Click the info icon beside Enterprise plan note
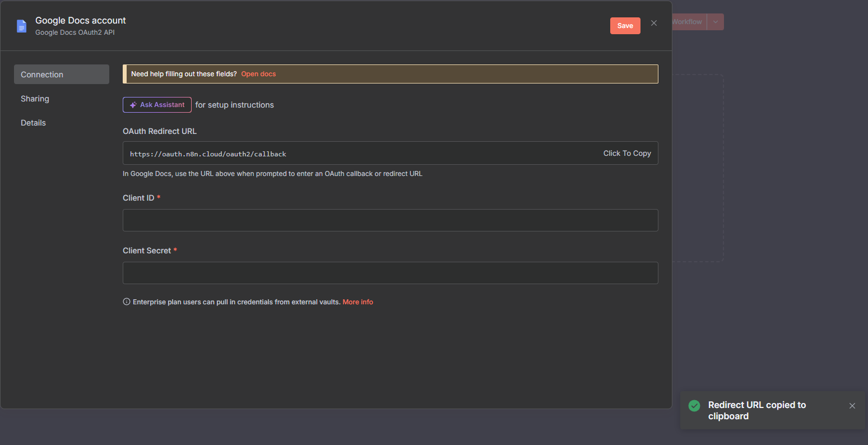Screen dimensions: 868x445 tap(127, 302)
